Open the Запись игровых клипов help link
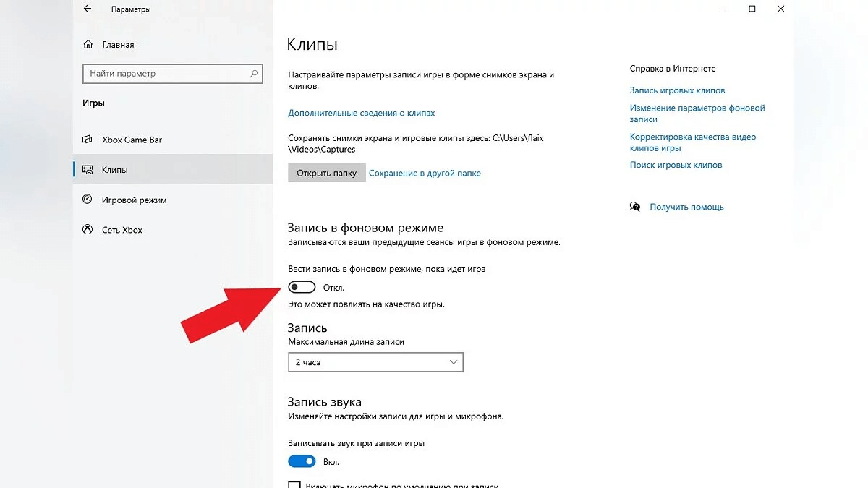 pyautogui.click(x=677, y=90)
